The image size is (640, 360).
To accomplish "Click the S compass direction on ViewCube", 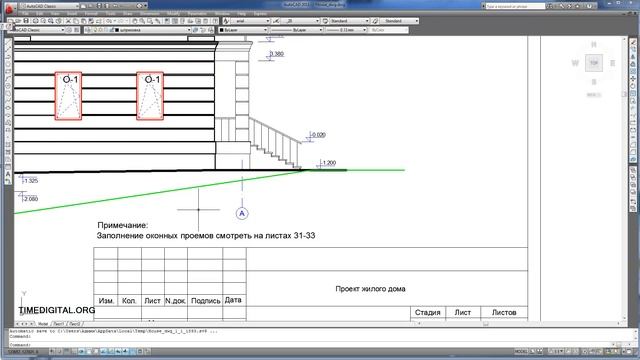I will pyautogui.click(x=594, y=82).
